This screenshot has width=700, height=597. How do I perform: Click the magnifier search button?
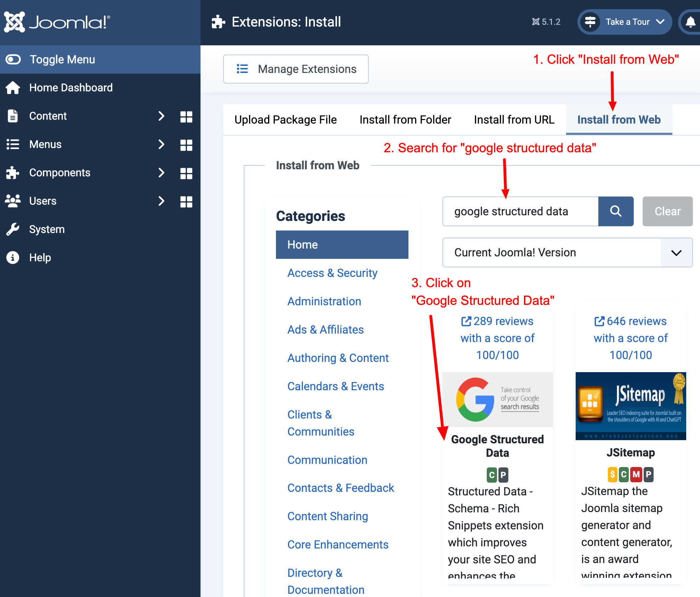(x=616, y=211)
